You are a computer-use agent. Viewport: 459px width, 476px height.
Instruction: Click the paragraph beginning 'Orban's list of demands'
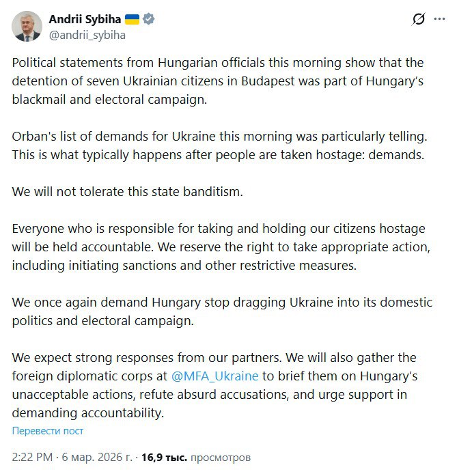[x=218, y=145]
